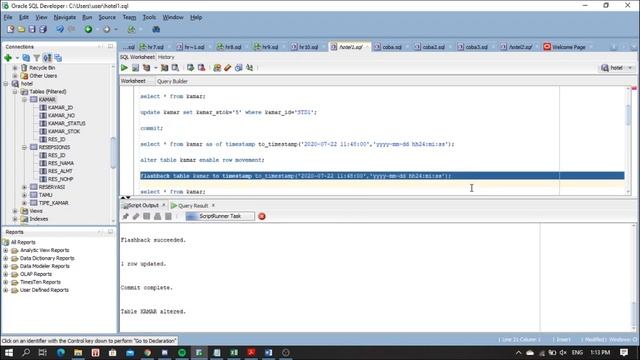Expand OLAP Reports folder

[6, 274]
